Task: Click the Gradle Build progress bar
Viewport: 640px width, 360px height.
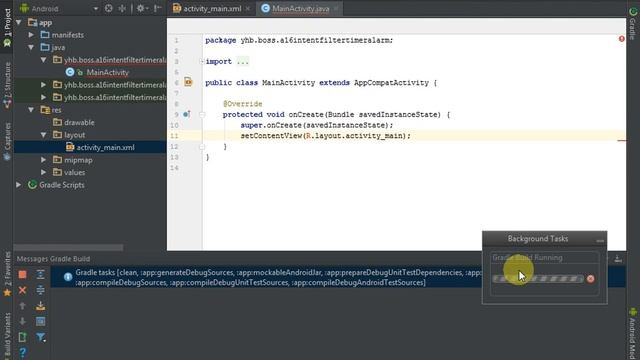Action: click(538, 279)
